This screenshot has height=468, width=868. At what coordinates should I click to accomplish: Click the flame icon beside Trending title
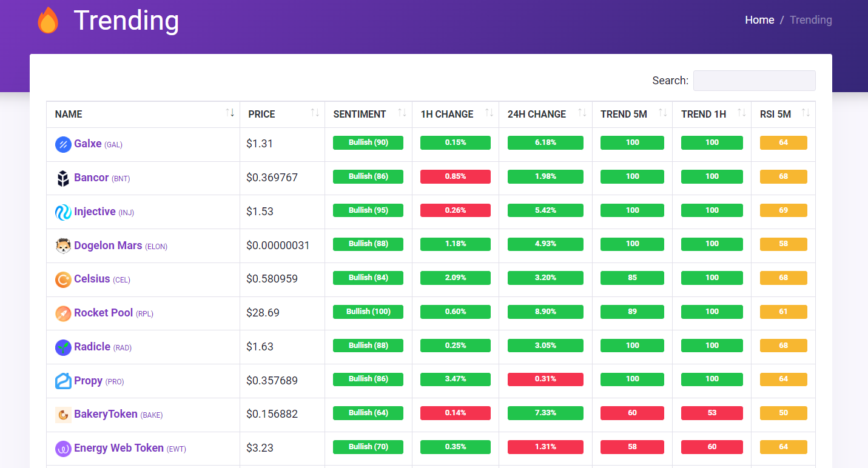[x=48, y=21]
